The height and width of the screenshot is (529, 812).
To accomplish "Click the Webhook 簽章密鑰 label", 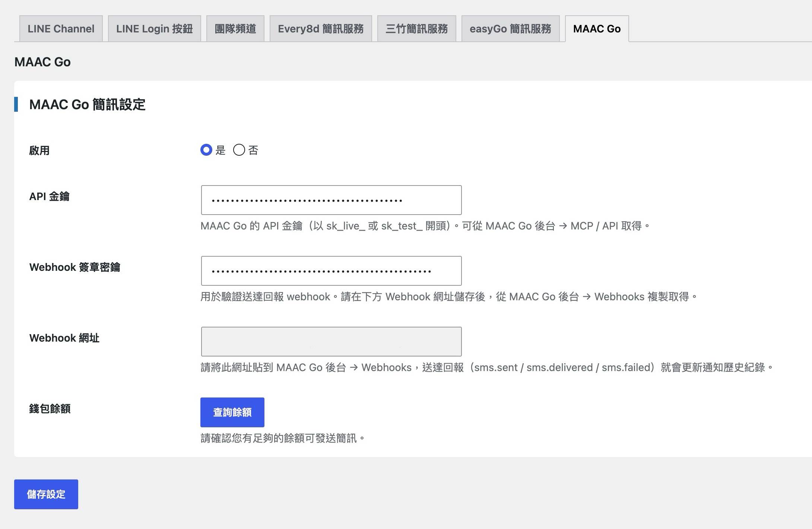I will point(74,267).
